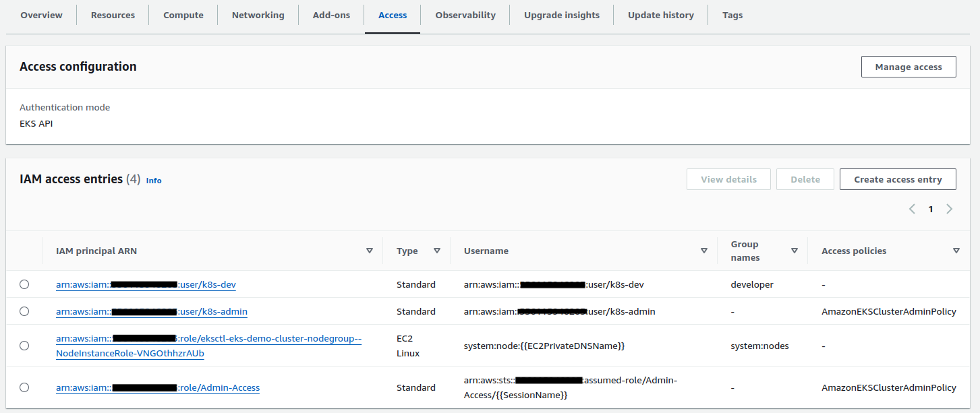This screenshot has width=980, height=413.
Task: Select page 1 in pagination
Action: click(x=931, y=209)
